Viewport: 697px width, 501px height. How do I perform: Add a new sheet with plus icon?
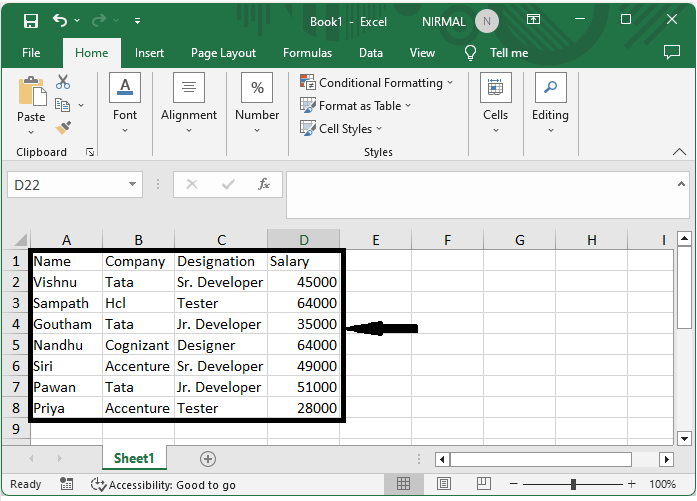[208, 459]
